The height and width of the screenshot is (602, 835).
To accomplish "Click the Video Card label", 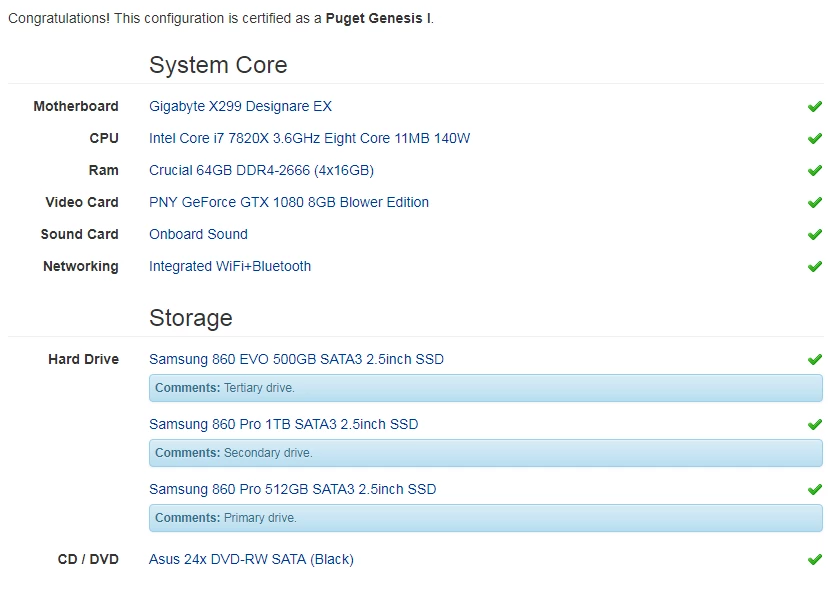I will click(x=82, y=202).
